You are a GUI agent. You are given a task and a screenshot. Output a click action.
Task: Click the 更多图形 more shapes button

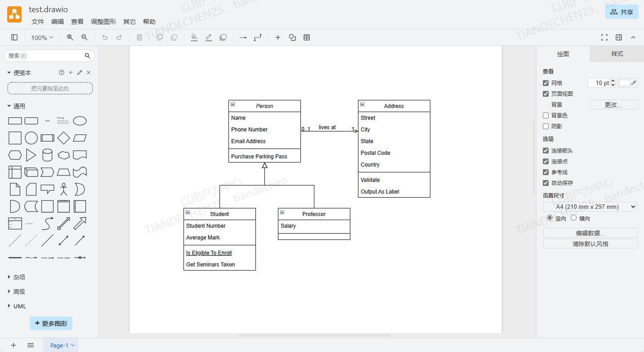click(51, 323)
